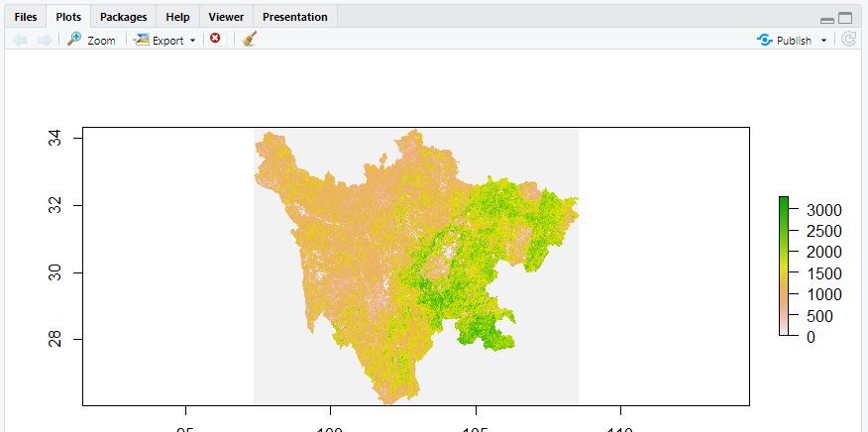Go to the previous plot arrow
This screenshot has height=432, width=868.
(x=19, y=40)
